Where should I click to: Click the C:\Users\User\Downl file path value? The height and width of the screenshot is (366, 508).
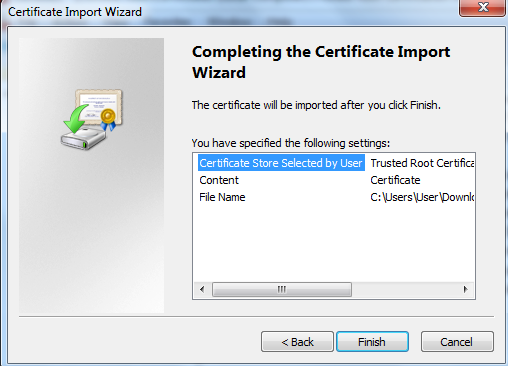(422, 197)
